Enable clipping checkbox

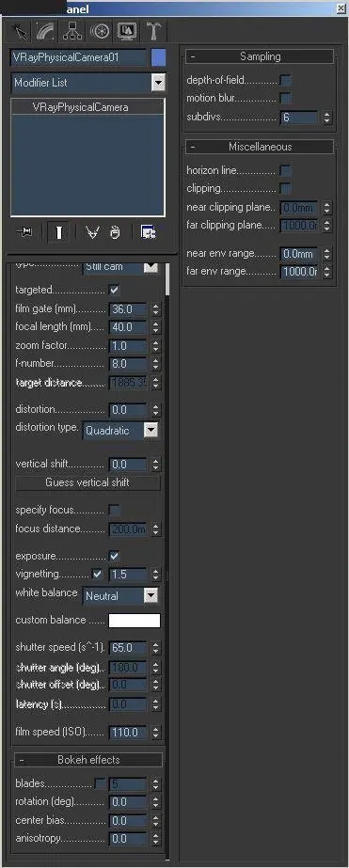(285, 189)
